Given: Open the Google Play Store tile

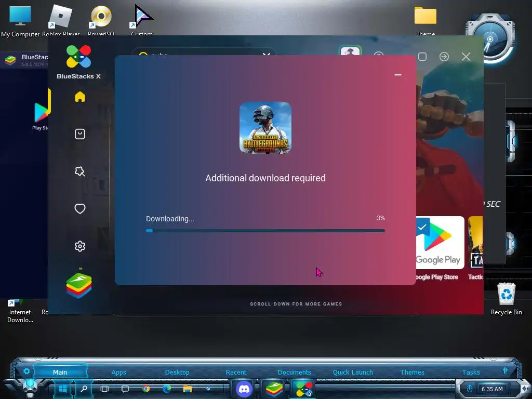Looking at the screenshot, I should tap(440, 243).
